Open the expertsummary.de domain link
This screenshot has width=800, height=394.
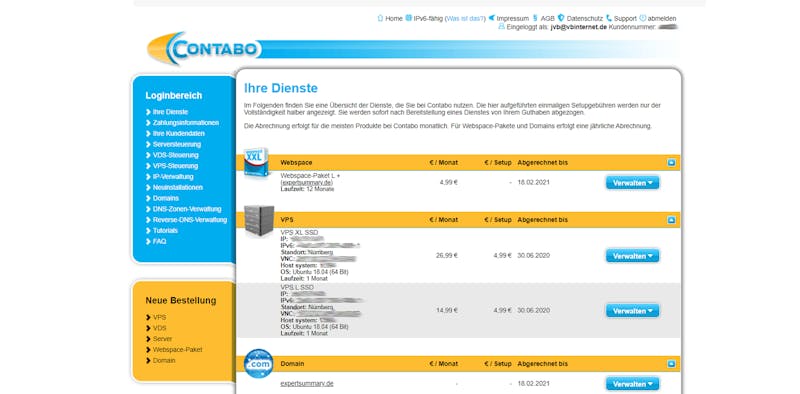[307, 383]
